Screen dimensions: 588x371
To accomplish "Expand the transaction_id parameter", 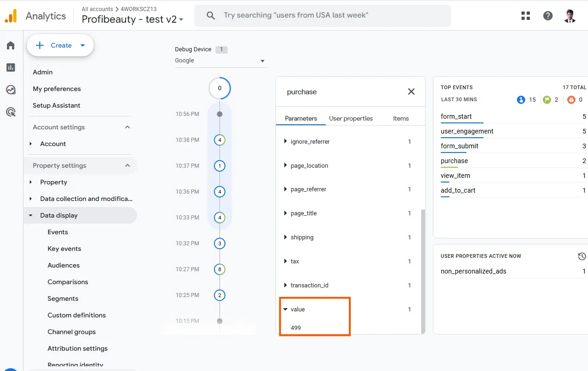I will 286,285.
